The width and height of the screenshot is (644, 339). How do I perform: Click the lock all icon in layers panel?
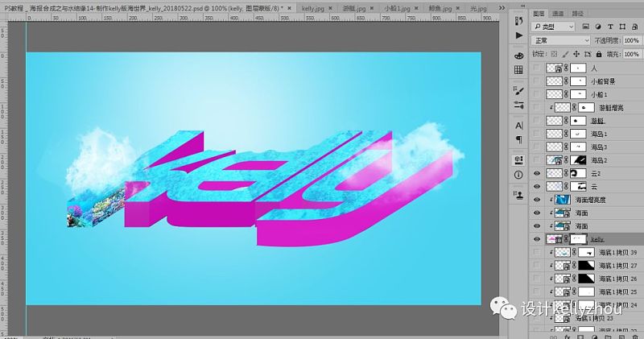click(599, 54)
